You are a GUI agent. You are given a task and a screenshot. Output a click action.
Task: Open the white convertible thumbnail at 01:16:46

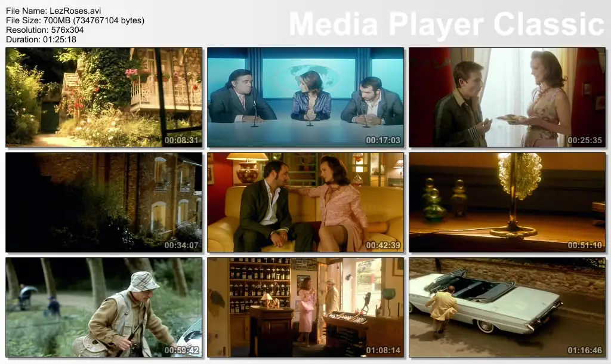pos(507,307)
